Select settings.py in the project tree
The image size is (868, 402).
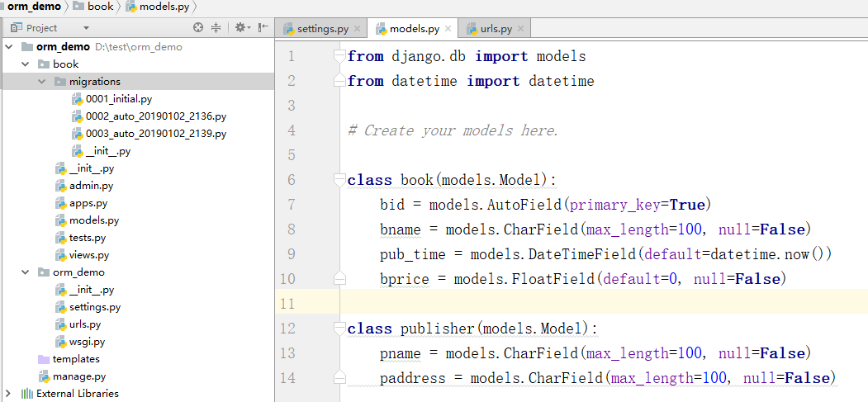click(x=95, y=307)
